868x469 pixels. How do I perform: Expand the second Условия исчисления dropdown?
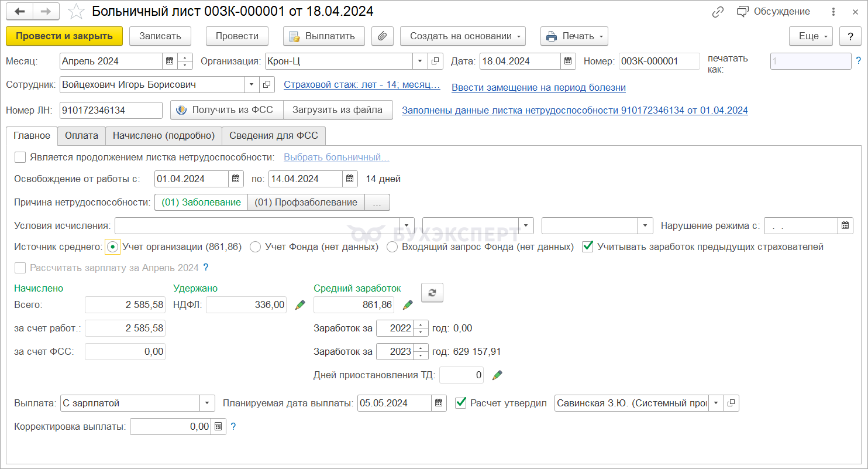coord(527,225)
